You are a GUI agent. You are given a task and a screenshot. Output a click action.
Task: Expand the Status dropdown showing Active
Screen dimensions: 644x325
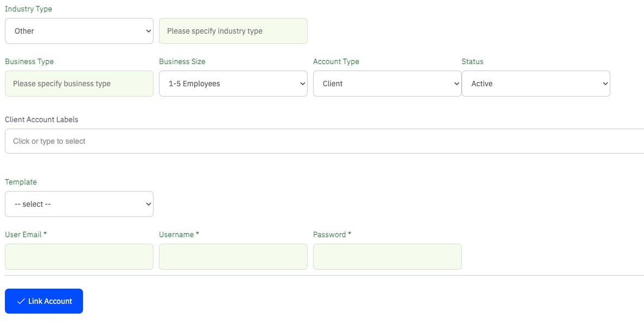point(535,84)
